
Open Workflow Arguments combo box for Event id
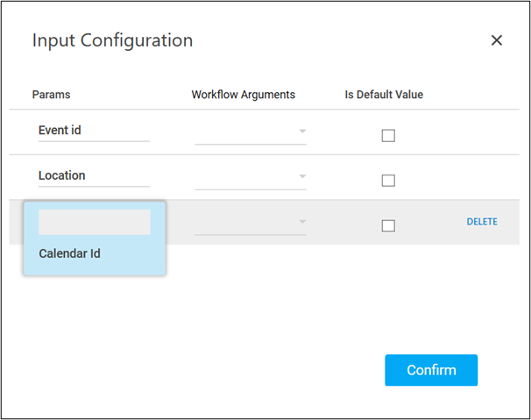(250, 132)
